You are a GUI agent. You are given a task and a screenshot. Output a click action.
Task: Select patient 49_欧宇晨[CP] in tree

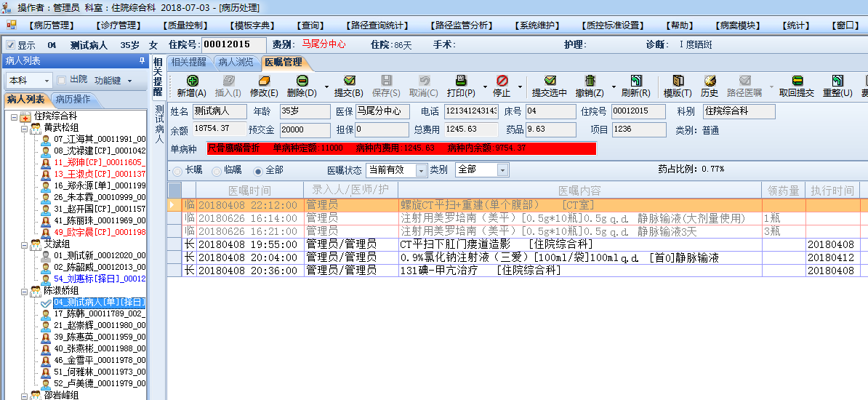100,232
